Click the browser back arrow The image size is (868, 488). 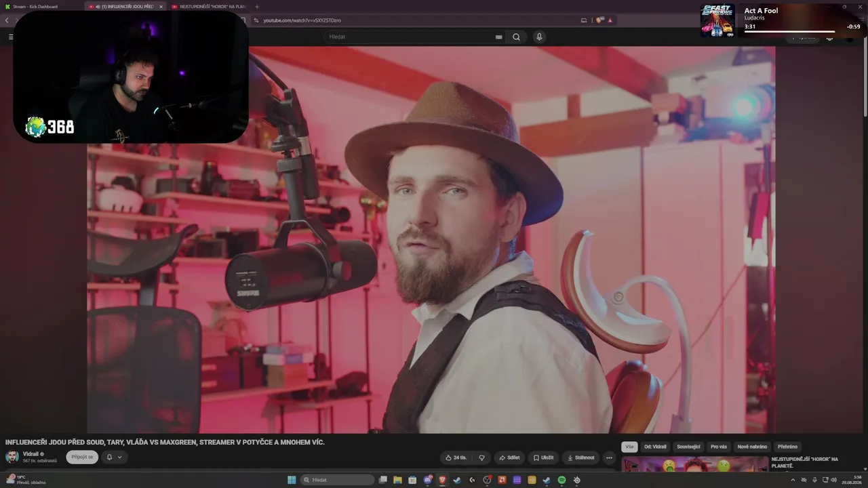point(7,20)
